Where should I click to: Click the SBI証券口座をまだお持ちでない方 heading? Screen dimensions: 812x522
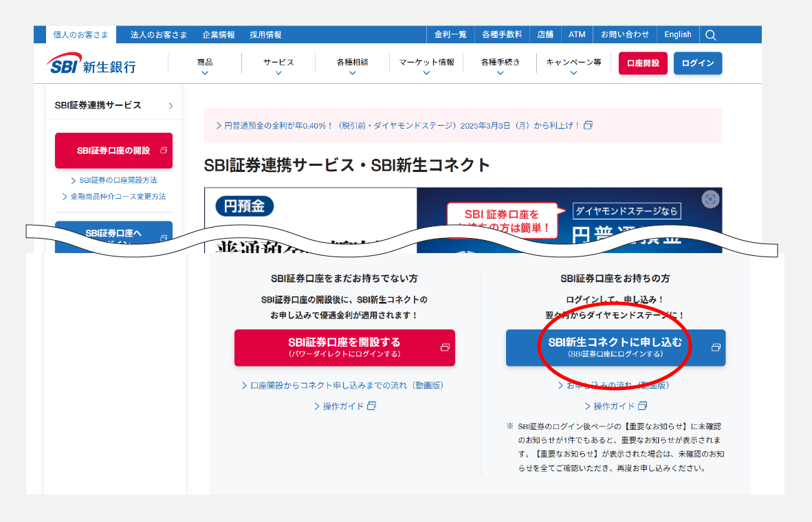(x=344, y=279)
